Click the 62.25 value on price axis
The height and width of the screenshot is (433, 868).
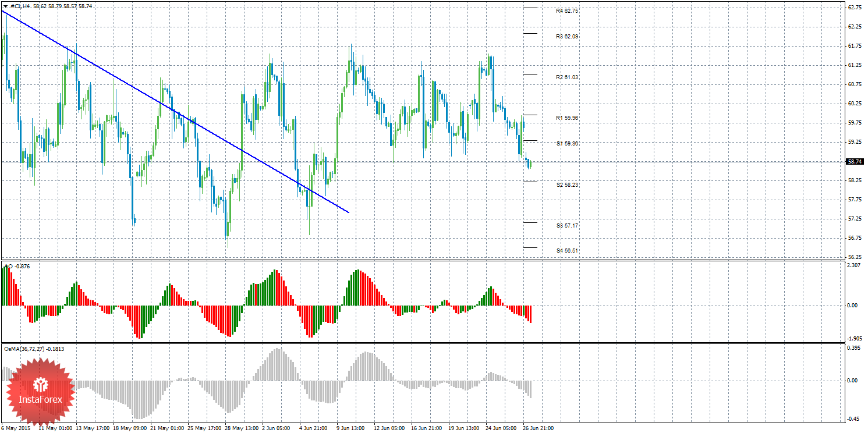coord(855,27)
